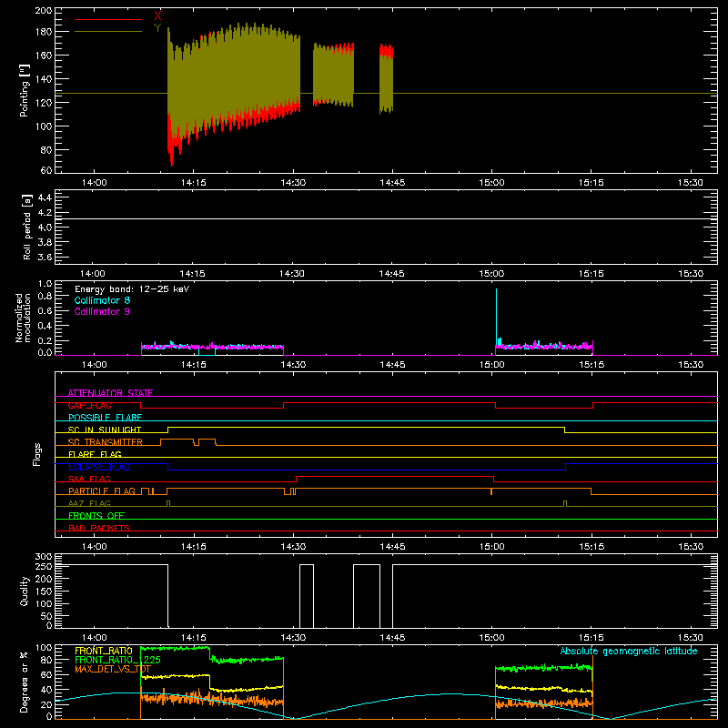Viewport: 728px width, 728px height.
Task: Click the SC_TRANSMITTER flag label
Action: click(105, 442)
